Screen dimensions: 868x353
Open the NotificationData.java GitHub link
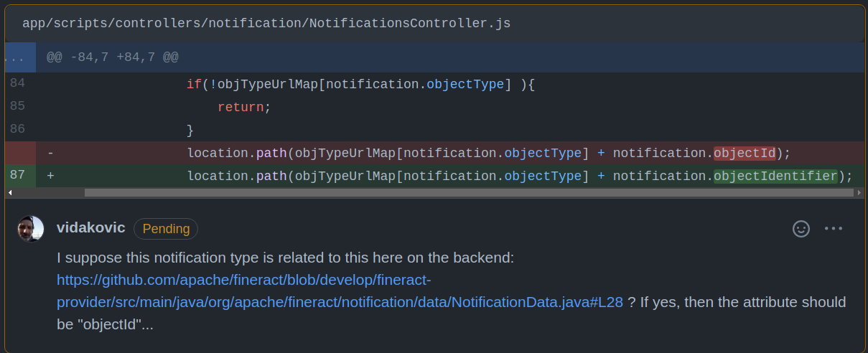[340, 291]
